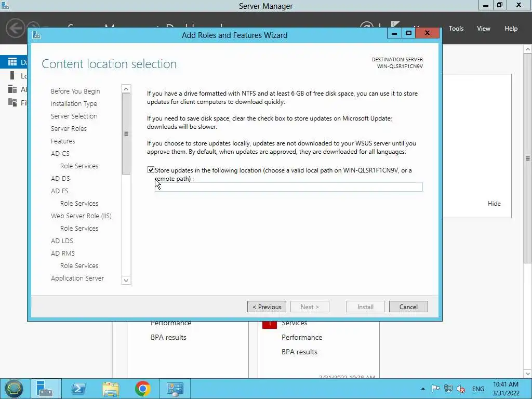This screenshot has height=399, width=532.
Task: Open File Explorer from the taskbar
Action: click(x=111, y=389)
